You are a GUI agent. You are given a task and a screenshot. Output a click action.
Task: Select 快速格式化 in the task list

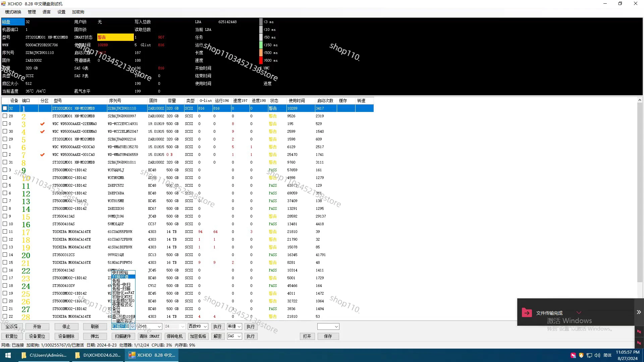point(122,305)
